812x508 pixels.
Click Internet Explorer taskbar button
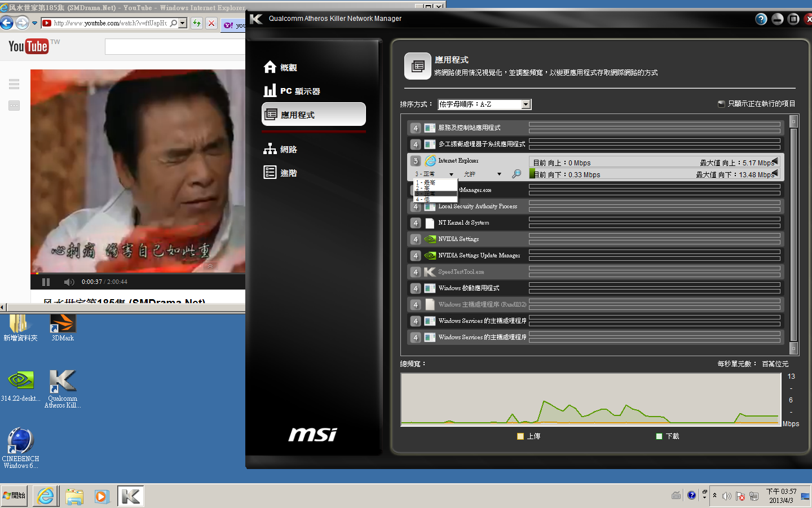coord(46,496)
